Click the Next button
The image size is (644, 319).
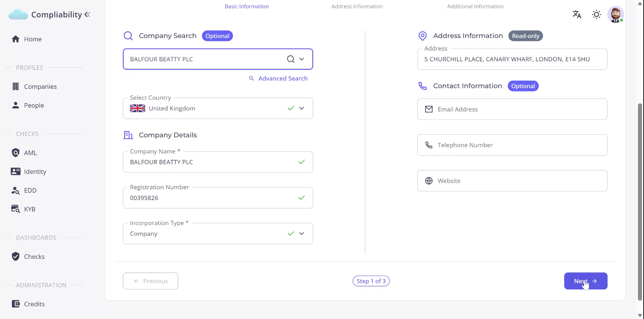(x=585, y=281)
